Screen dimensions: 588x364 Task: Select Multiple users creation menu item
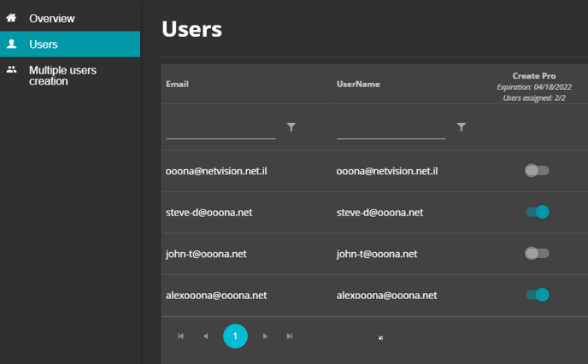click(x=62, y=75)
